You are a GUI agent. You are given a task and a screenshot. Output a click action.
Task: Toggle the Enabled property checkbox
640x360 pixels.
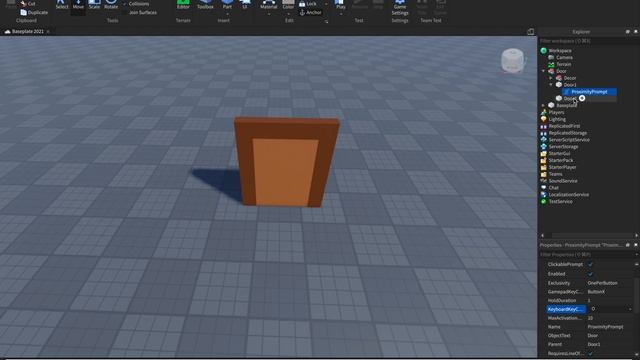[590, 274]
